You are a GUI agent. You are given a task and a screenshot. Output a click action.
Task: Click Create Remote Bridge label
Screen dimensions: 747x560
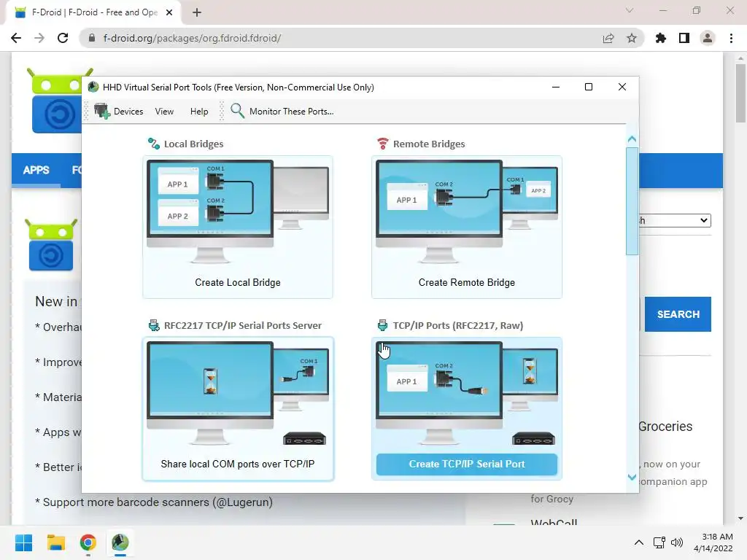pos(466,282)
